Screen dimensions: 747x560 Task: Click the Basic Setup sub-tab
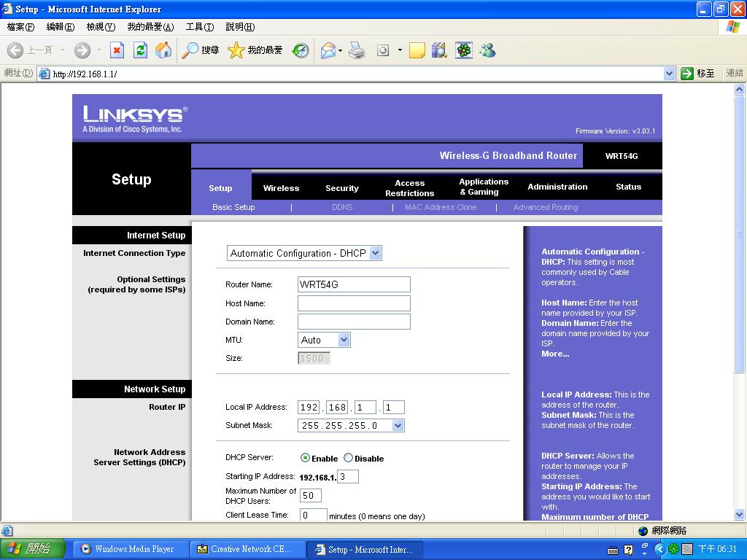(x=233, y=207)
